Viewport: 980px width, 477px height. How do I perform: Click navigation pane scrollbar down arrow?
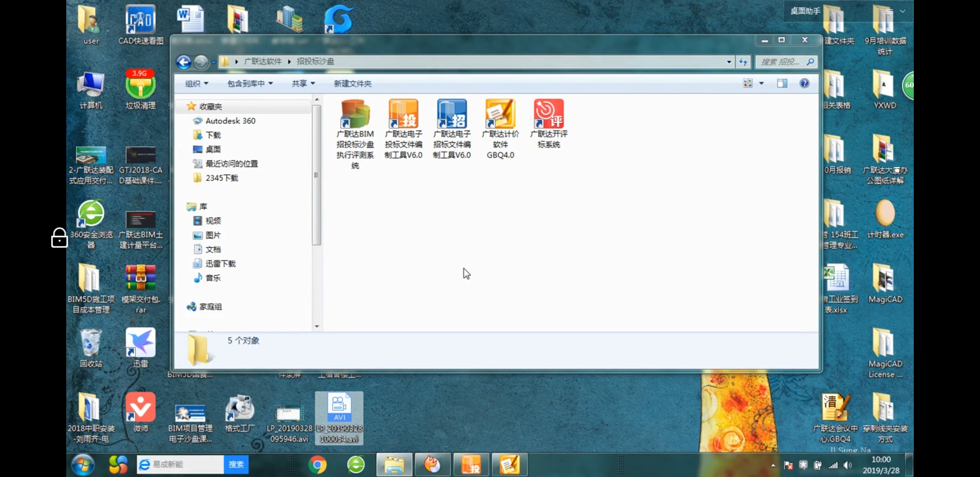(317, 326)
